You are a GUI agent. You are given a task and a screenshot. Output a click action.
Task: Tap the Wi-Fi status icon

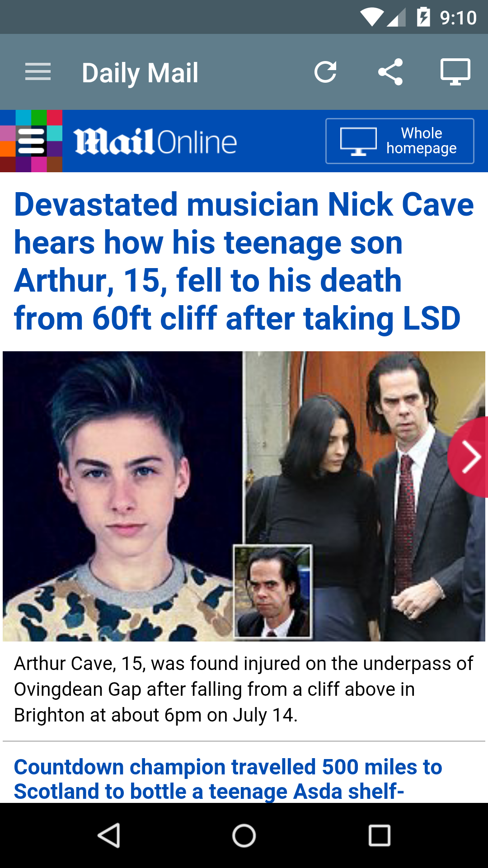click(x=372, y=17)
